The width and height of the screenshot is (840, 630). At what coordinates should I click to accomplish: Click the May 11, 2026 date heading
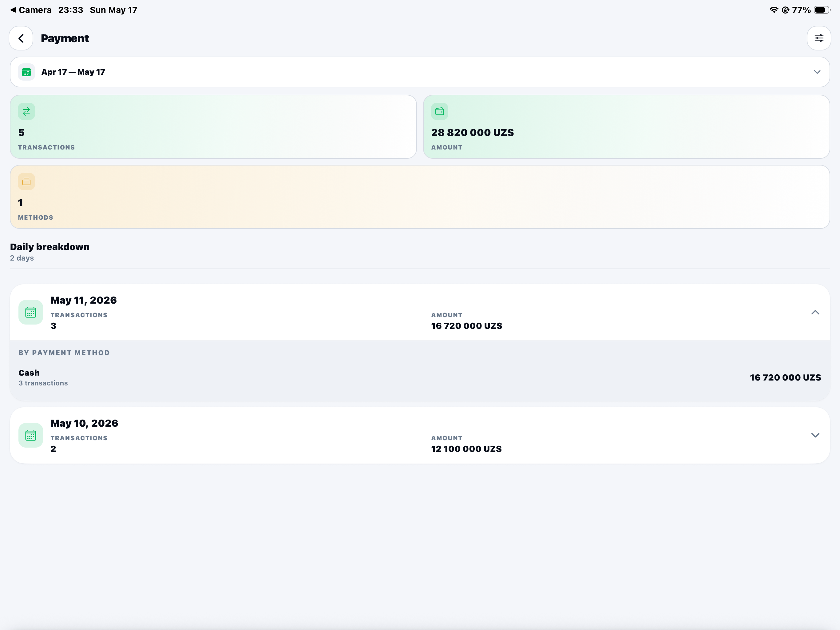pos(84,300)
